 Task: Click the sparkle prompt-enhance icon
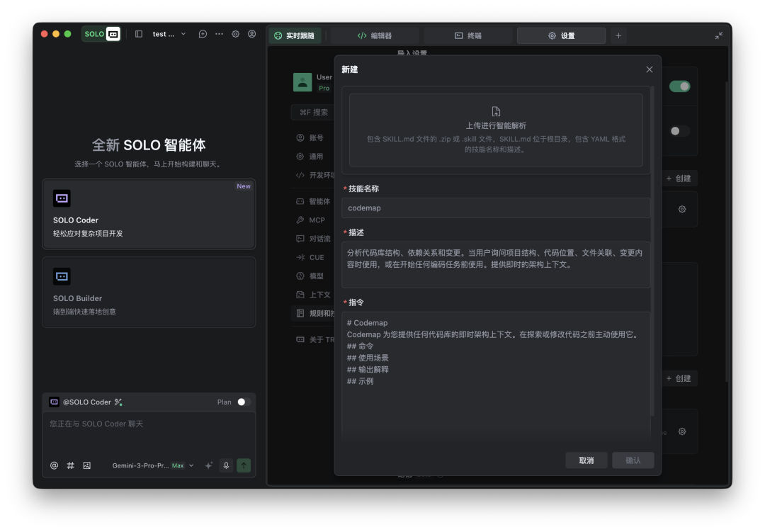point(209,465)
